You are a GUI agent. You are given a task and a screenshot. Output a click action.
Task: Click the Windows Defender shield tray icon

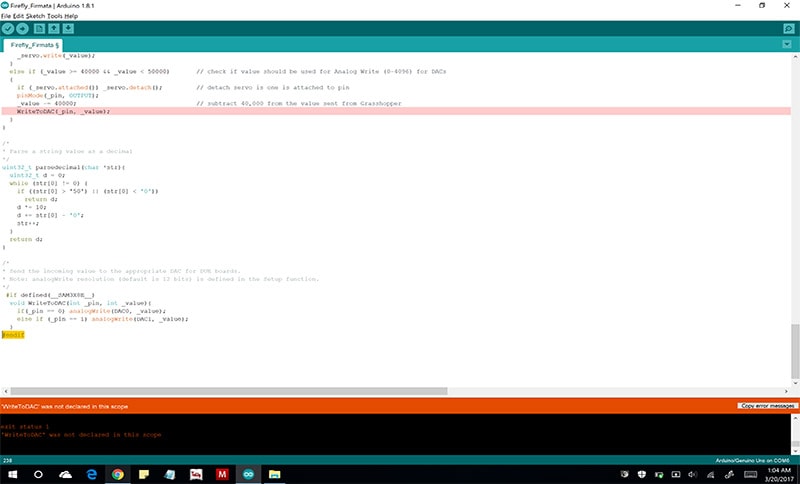coord(642,474)
